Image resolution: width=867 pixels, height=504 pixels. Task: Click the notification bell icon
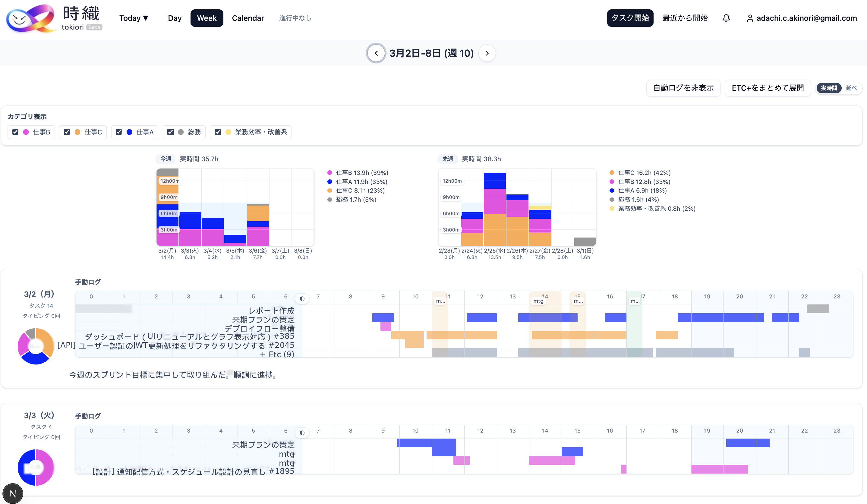(x=726, y=18)
